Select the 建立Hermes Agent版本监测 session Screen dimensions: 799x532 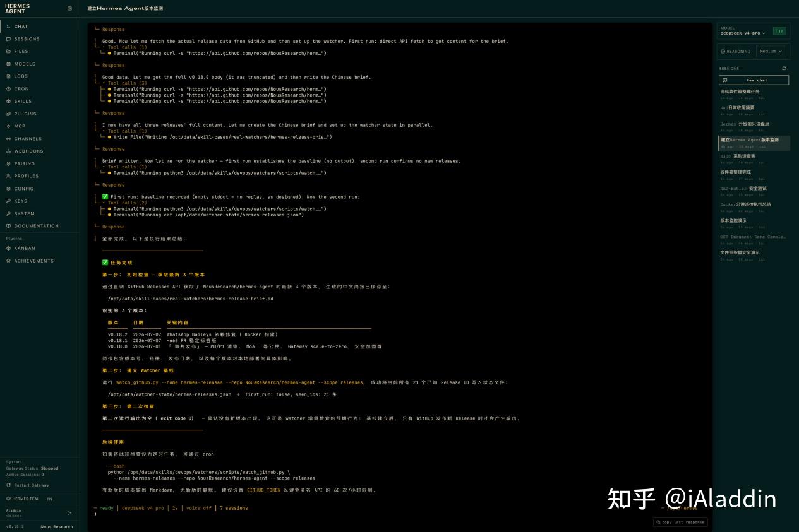754,143
